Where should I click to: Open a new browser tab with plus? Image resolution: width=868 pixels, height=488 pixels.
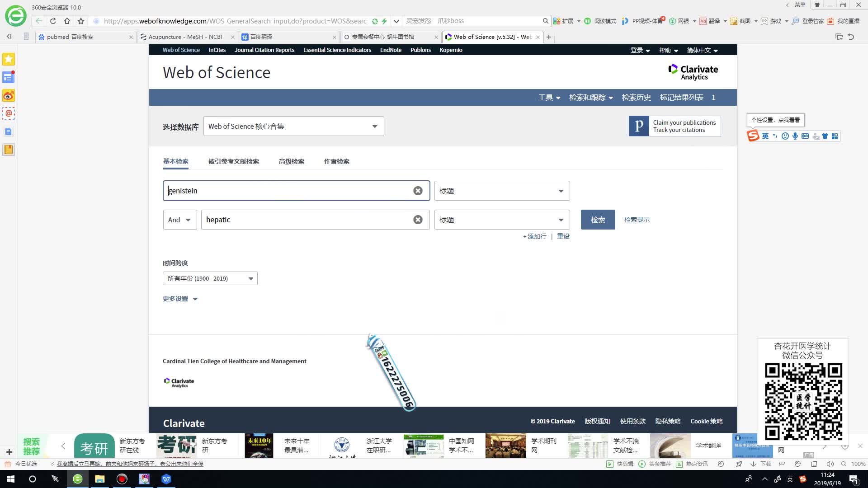pos(549,37)
